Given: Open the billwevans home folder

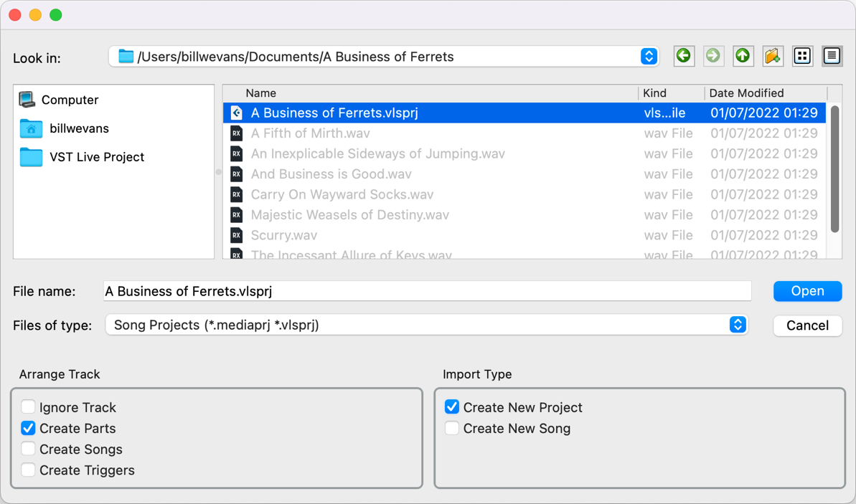Looking at the screenshot, I should [x=79, y=128].
